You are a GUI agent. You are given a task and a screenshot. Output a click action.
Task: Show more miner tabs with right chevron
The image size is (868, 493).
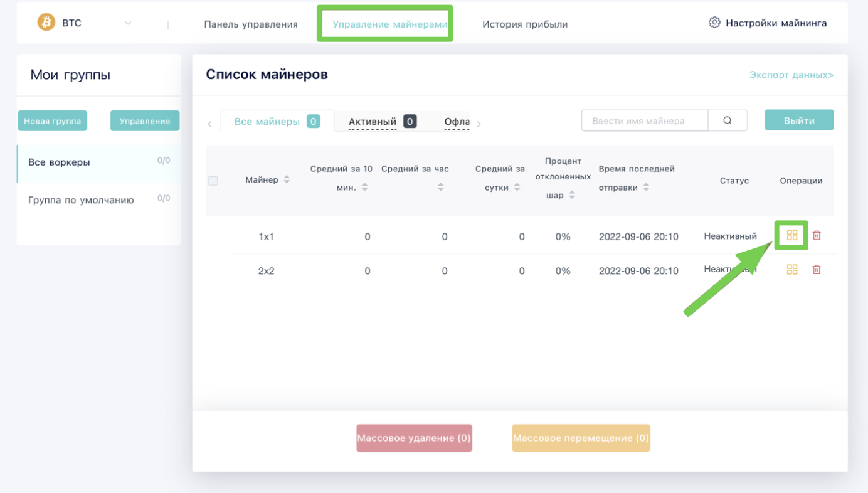click(x=479, y=124)
